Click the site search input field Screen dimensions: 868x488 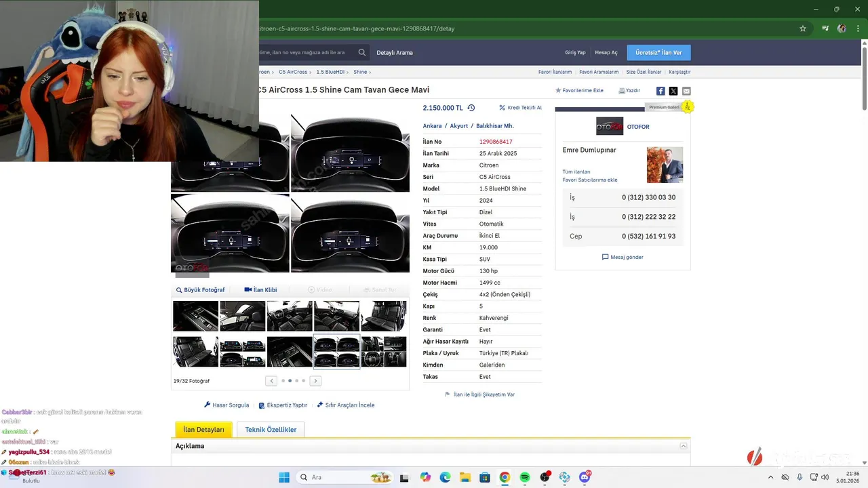point(306,52)
